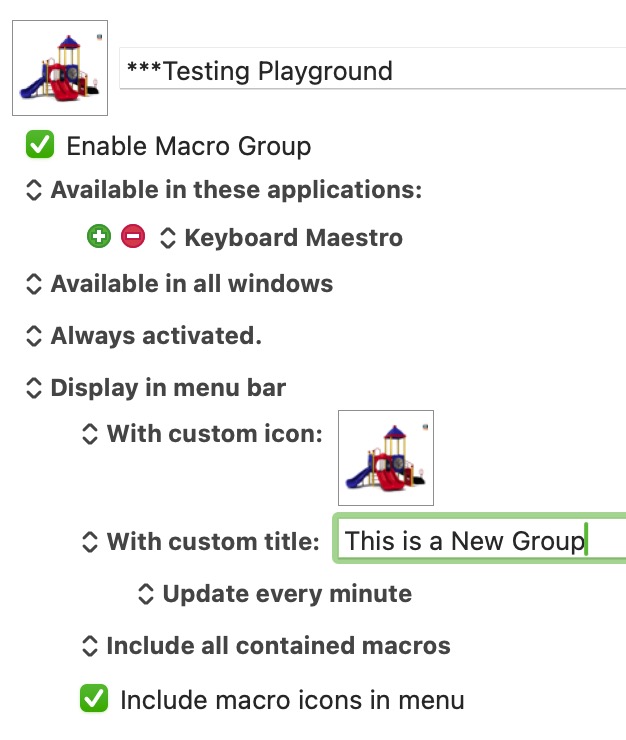Click the playground macro group icon at top

coord(60,68)
